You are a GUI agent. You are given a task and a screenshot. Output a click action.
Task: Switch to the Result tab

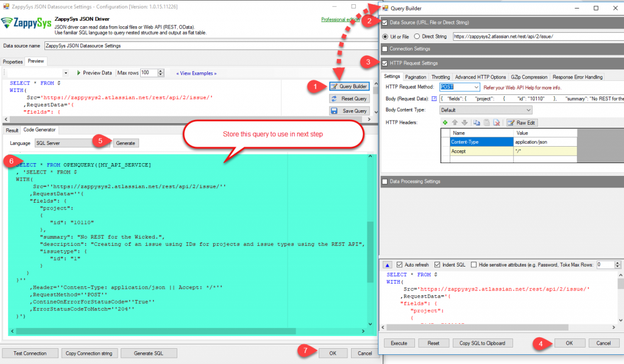coord(12,130)
